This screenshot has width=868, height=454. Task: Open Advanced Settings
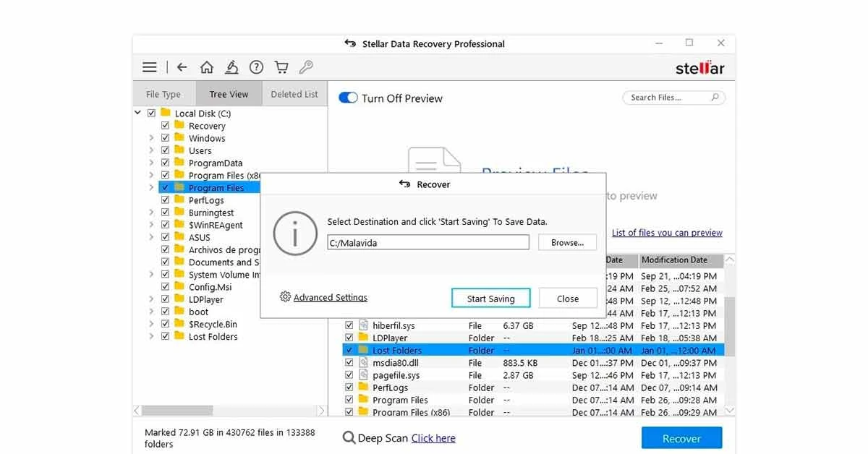329,297
